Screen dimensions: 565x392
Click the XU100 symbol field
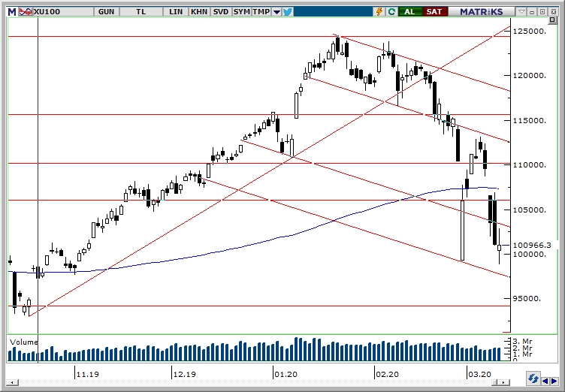(63, 11)
